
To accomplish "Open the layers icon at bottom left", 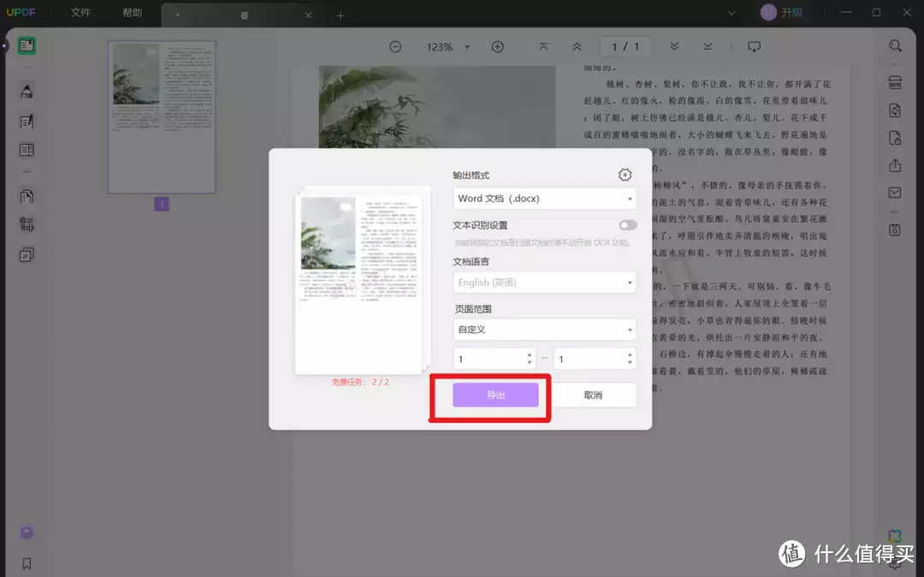I will click(x=27, y=532).
